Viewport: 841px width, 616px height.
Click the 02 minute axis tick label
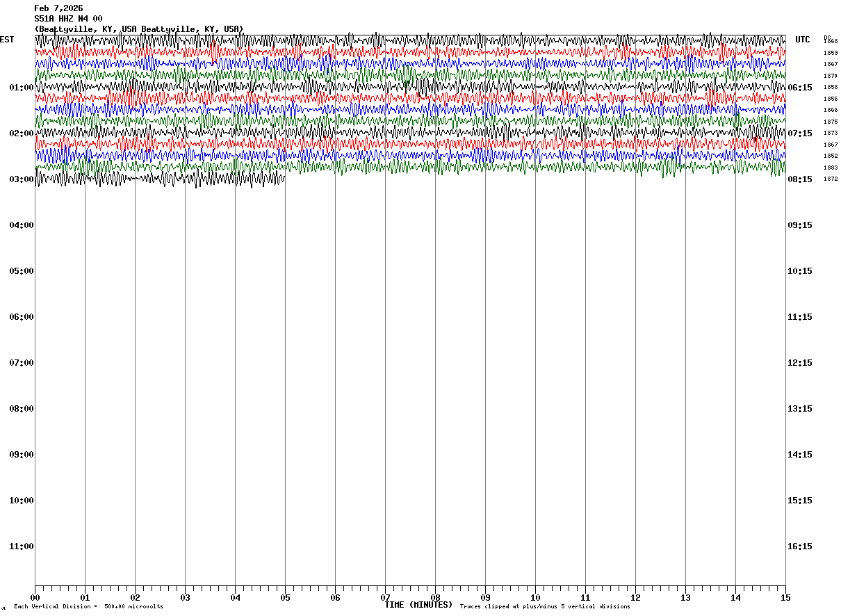[x=135, y=598]
